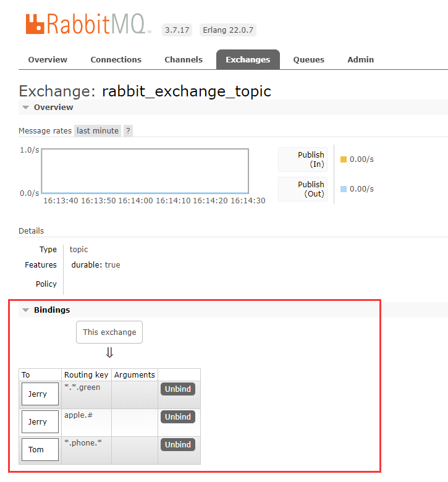
Task: Open the Queues tab
Action: (x=309, y=60)
